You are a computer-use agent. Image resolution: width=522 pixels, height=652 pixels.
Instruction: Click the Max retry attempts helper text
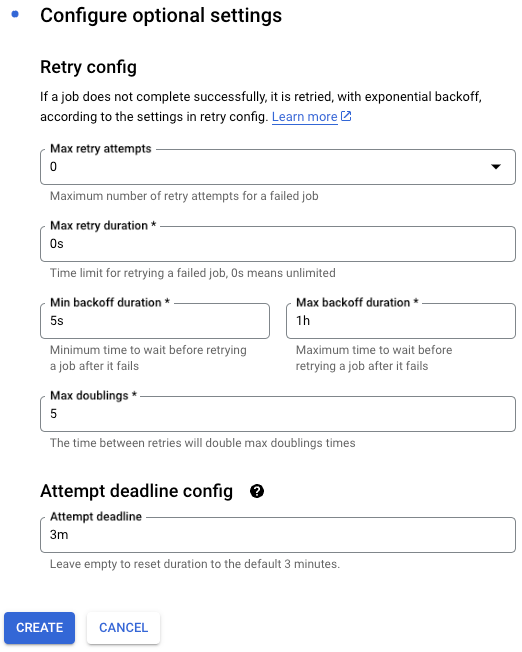[x=184, y=196]
